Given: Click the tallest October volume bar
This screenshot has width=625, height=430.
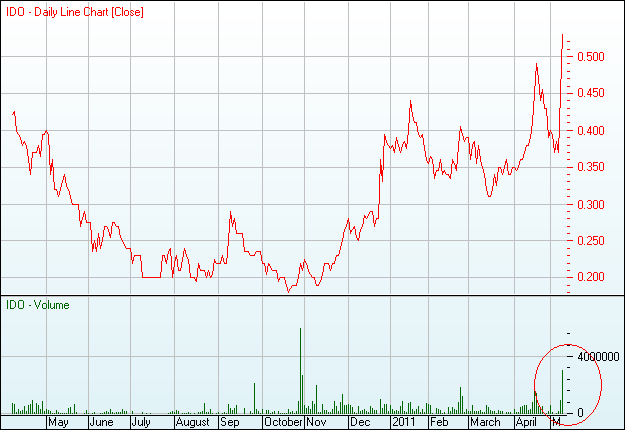Looking at the screenshot, I should [301, 371].
